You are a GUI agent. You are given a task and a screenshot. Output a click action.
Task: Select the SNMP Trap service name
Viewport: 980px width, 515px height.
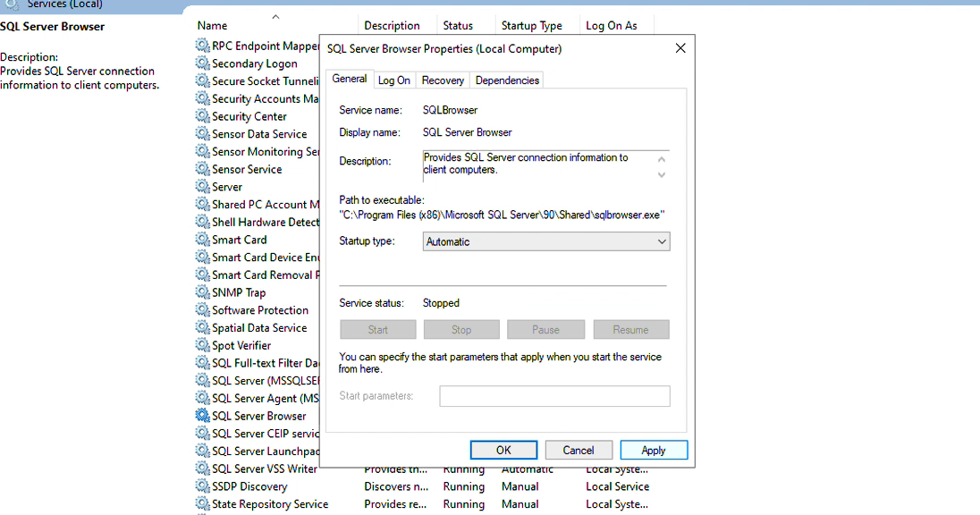239,292
